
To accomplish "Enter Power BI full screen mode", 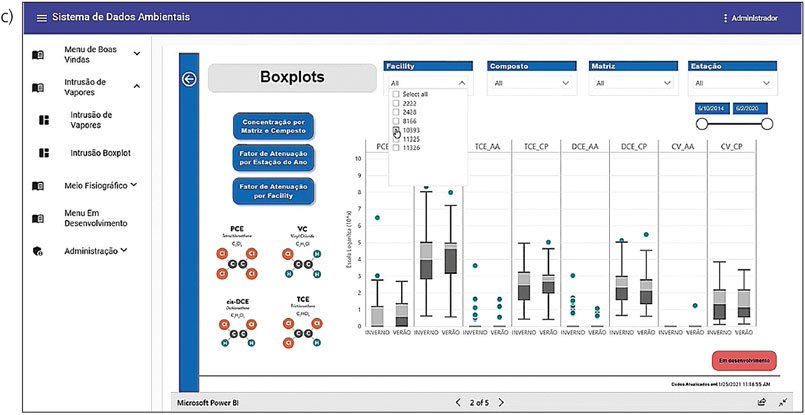I will (x=781, y=402).
